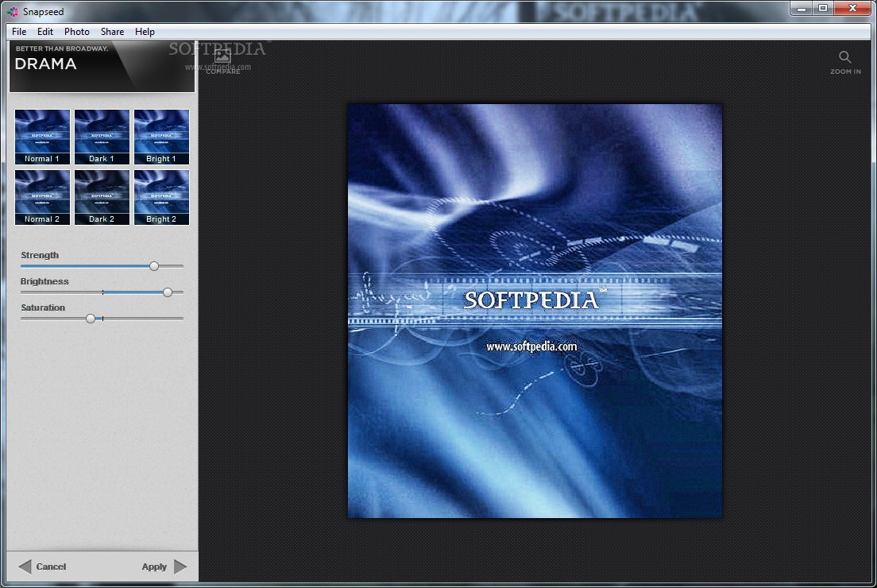This screenshot has width=877, height=588.
Task: Open the Edit menu
Action: click(45, 32)
